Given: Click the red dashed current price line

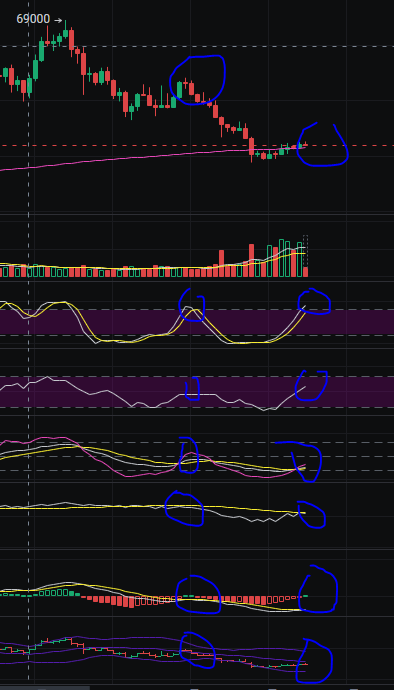Looking at the screenshot, I should (x=197, y=145).
